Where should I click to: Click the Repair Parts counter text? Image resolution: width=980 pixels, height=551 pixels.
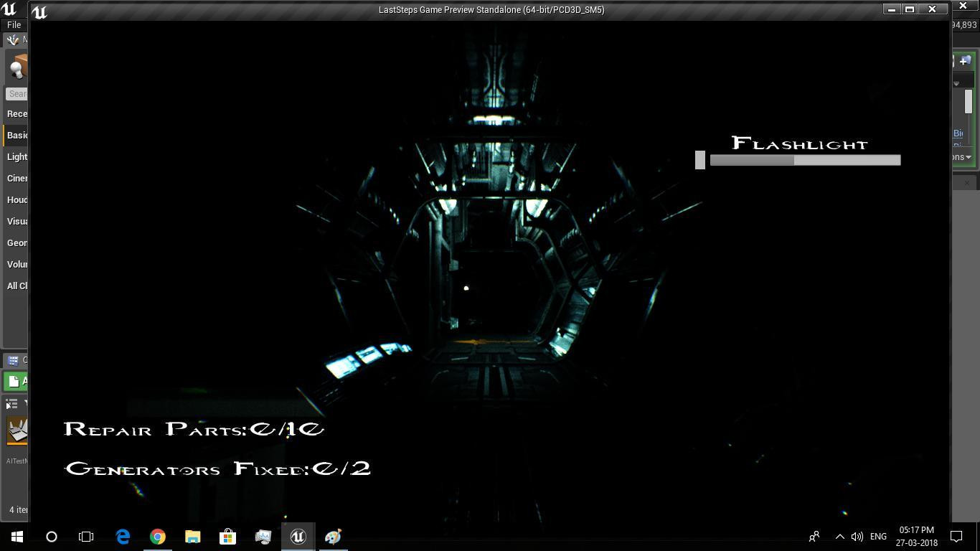194,429
